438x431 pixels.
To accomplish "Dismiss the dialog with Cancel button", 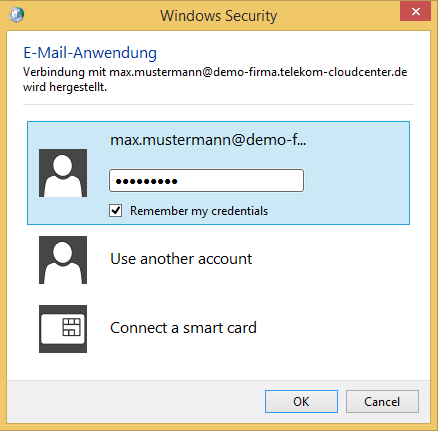I will [382, 402].
